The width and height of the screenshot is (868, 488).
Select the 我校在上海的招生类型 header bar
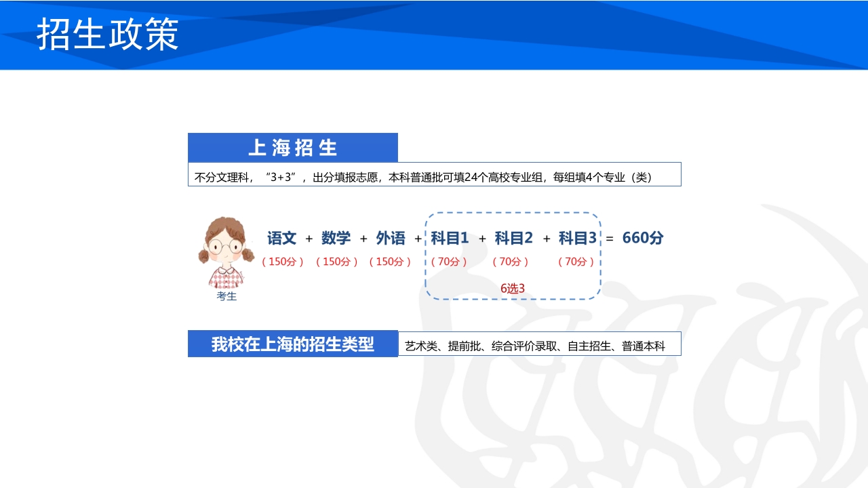tap(292, 343)
